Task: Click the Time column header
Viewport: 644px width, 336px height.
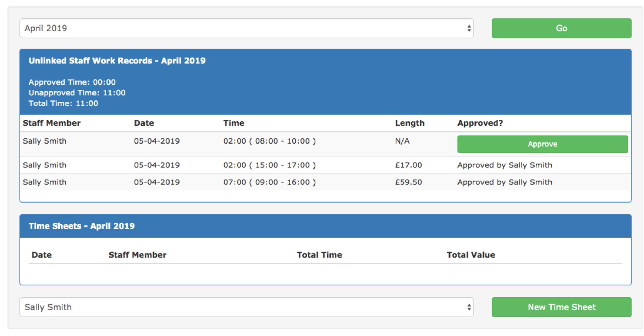Action: (233, 123)
